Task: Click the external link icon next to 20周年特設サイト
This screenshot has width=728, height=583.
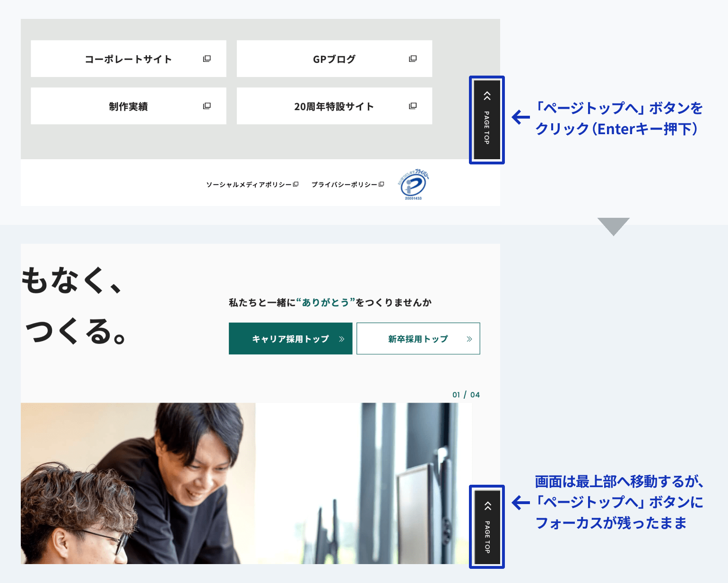Action: pyautogui.click(x=413, y=106)
